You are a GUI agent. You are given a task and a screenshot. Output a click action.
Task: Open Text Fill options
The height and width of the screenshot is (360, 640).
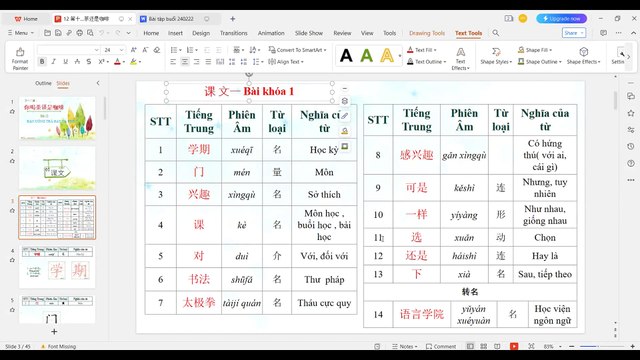tap(422, 50)
